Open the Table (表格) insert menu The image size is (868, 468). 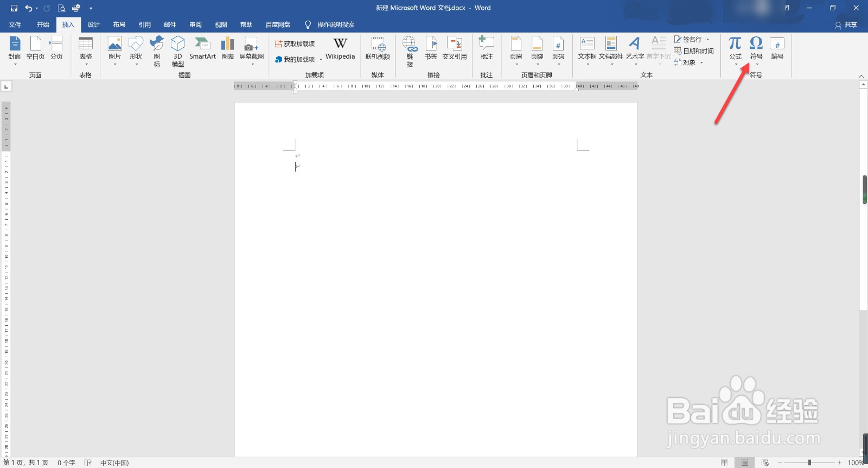coord(86,51)
